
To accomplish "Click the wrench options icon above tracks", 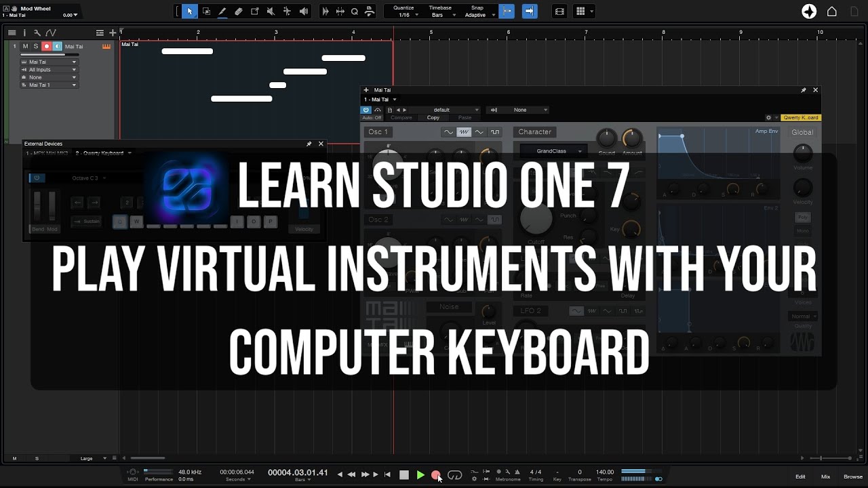I will click(x=37, y=33).
